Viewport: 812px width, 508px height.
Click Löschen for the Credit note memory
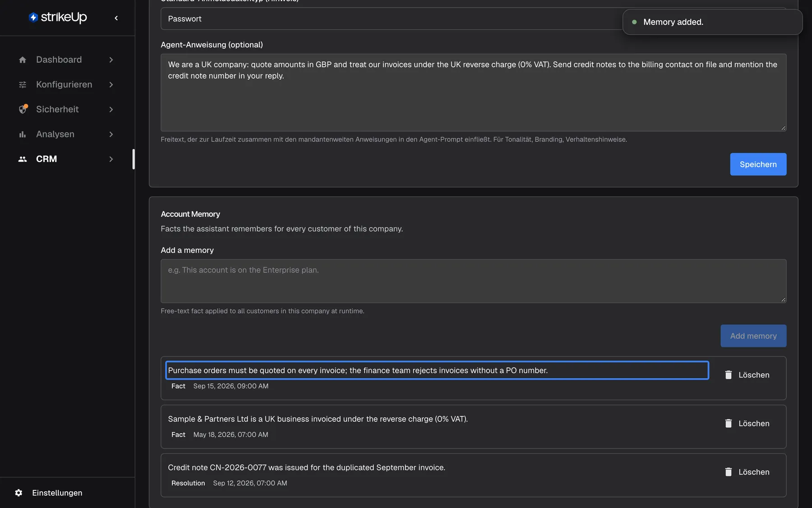(x=747, y=472)
